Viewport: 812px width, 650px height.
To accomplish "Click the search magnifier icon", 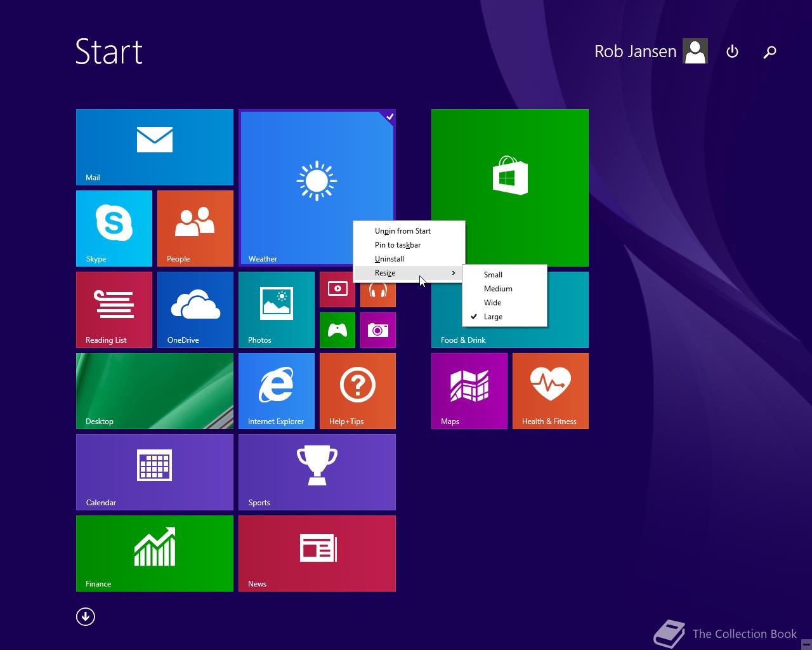I will pos(769,52).
